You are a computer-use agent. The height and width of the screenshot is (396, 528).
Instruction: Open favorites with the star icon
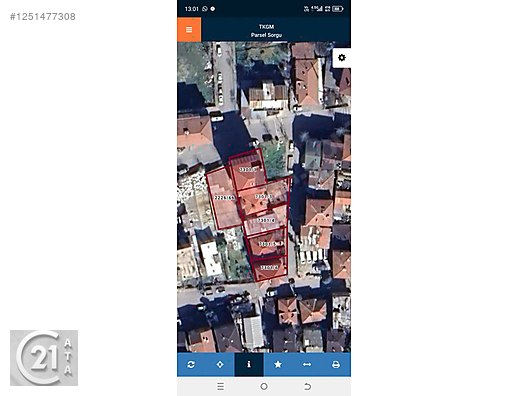pos(278,364)
